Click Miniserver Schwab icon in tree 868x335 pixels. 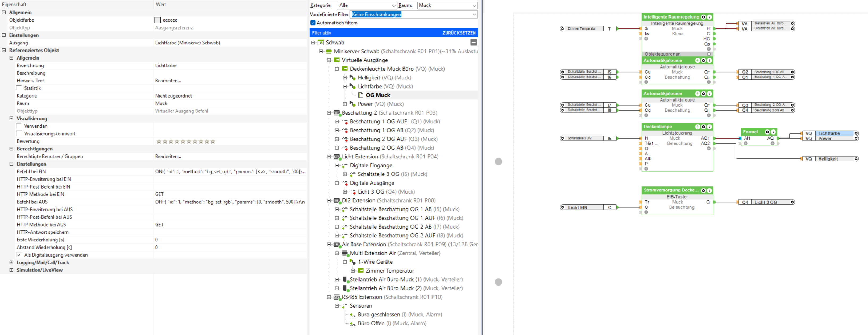click(x=329, y=52)
